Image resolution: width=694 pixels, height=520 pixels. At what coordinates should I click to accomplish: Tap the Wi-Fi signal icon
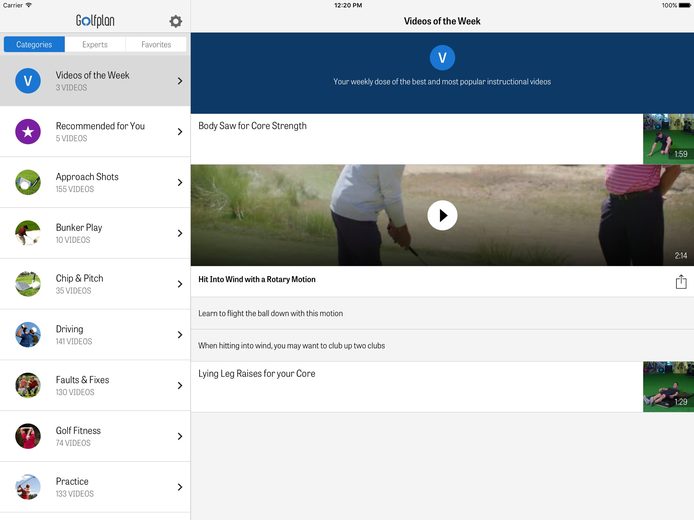pyautogui.click(x=29, y=5)
